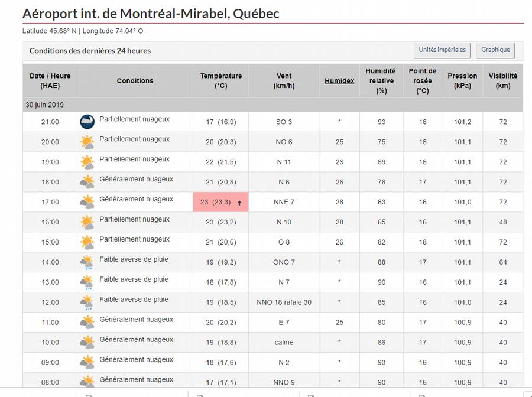Click the weather icon at 09:00
The image size is (532, 397).
pos(87,362)
